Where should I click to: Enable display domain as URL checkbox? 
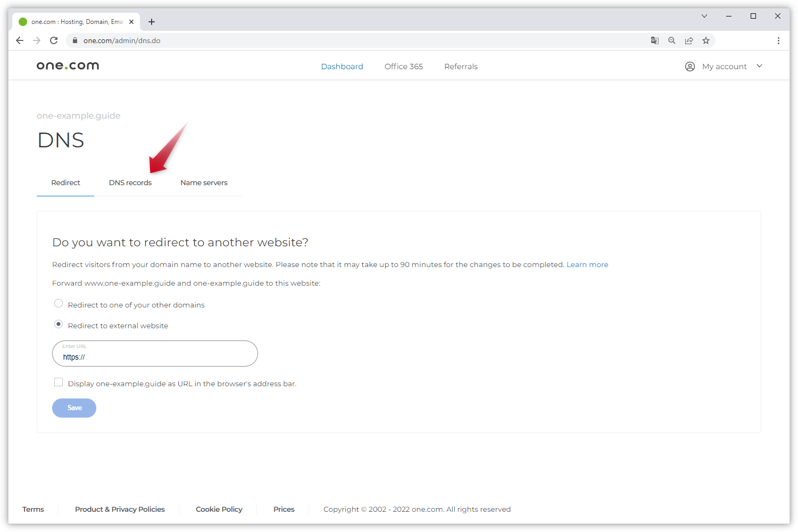coord(59,382)
